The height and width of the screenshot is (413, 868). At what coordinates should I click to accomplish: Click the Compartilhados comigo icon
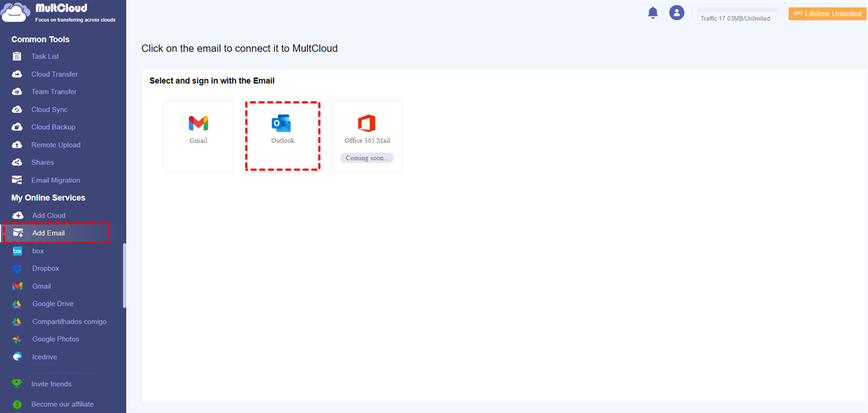pyautogui.click(x=17, y=322)
